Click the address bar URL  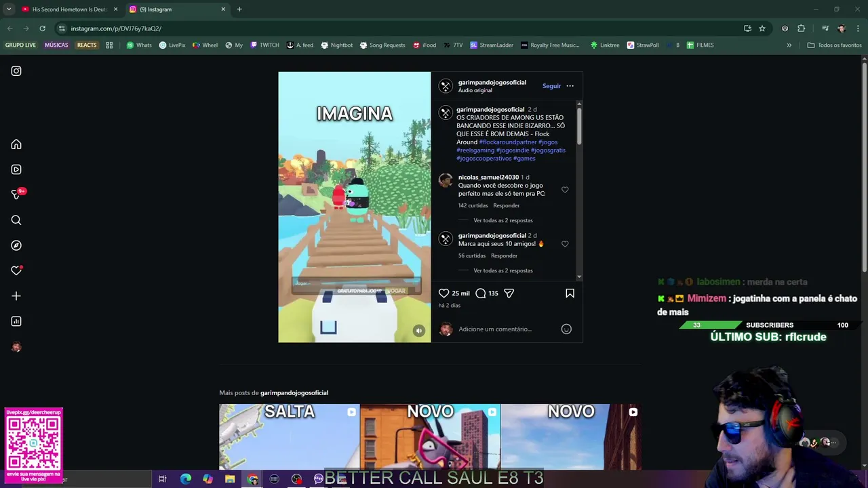tap(116, 28)
